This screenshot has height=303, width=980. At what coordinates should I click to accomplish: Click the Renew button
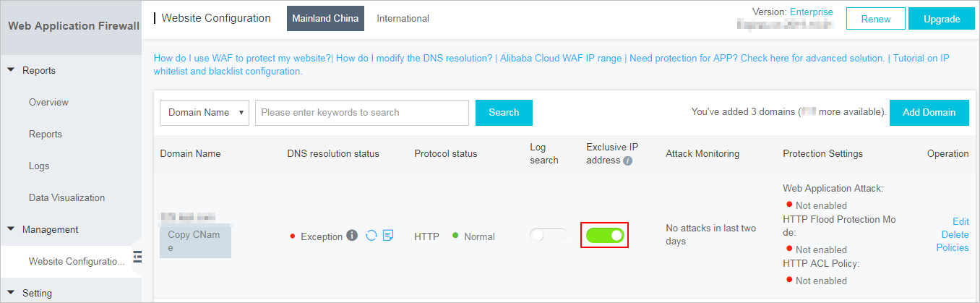tap(876, 20)
